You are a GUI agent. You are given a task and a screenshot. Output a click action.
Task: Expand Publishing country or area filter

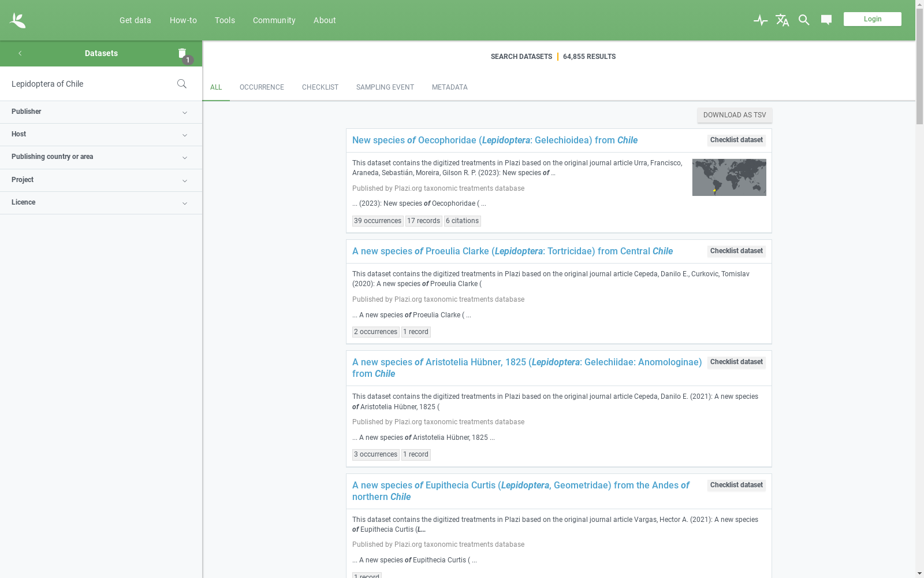pyautogui.click(x=101, y=157)
